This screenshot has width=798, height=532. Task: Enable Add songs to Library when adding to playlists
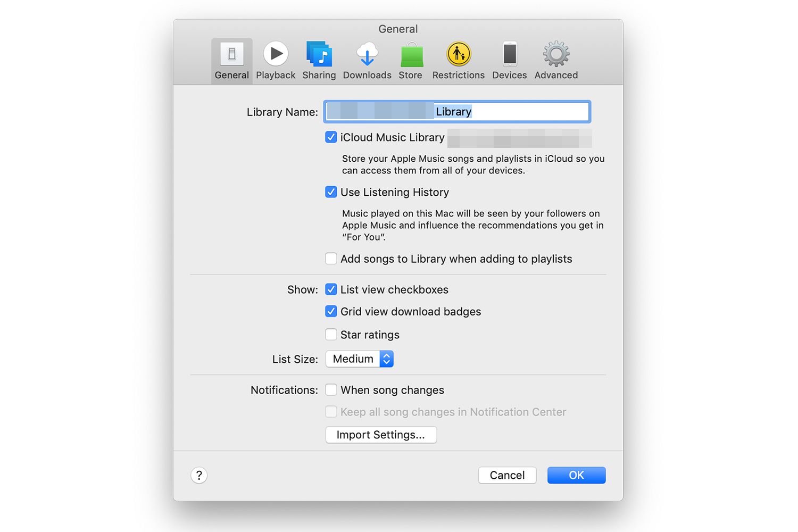pos(331,259)
